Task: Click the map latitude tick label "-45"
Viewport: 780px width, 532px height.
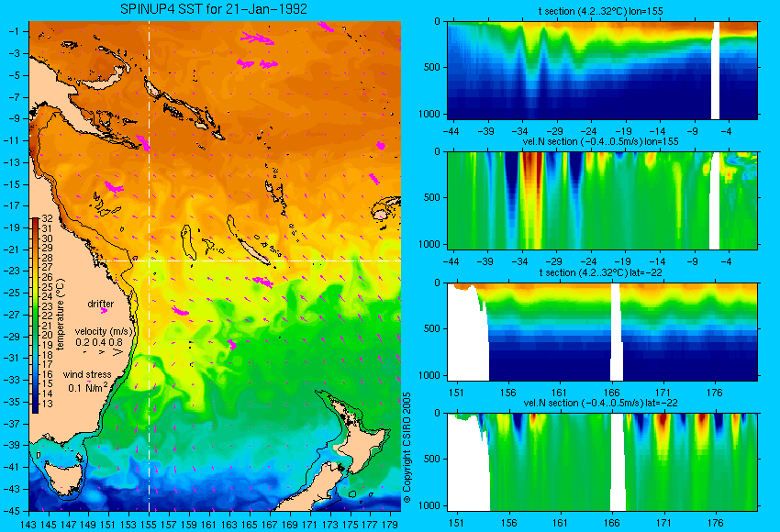Action: pos(12,511)
